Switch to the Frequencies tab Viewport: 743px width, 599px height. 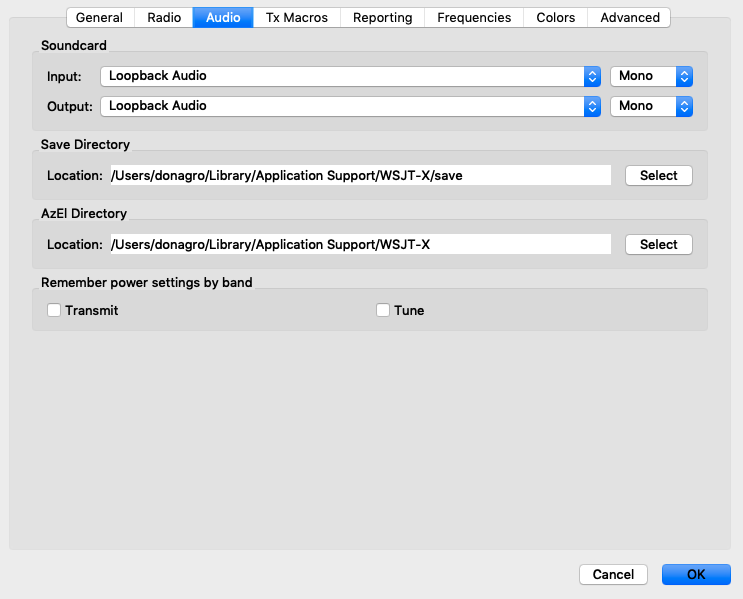click(x=474, y=17)
